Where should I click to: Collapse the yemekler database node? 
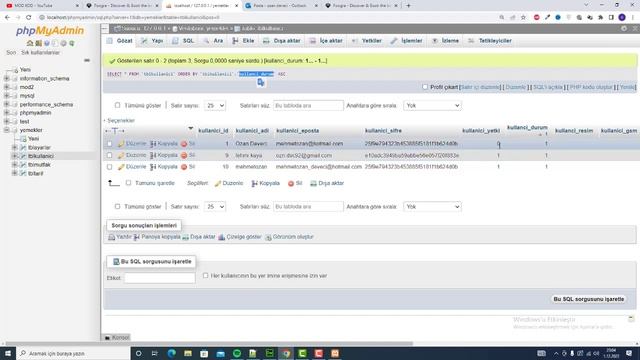pyautogui.click(x=7, y=130)
